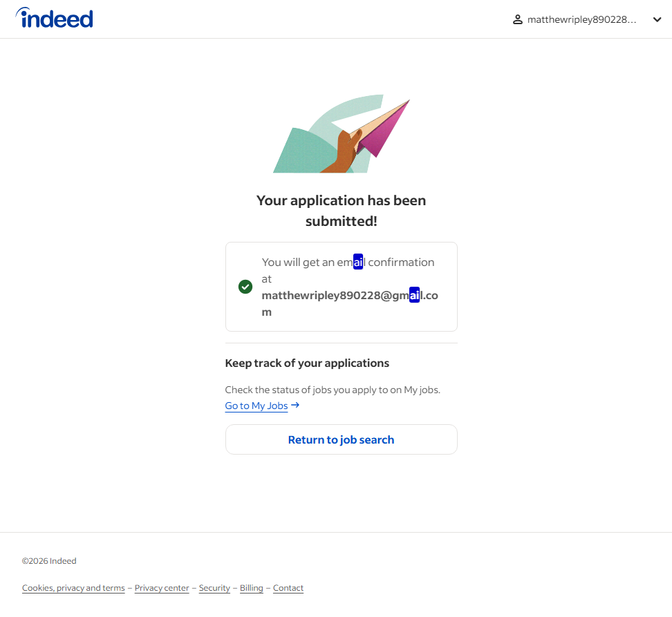The width and height of the screenshot is (672, 617).
Task: Open the Go to My Jobs link
Action: point(256,406)
